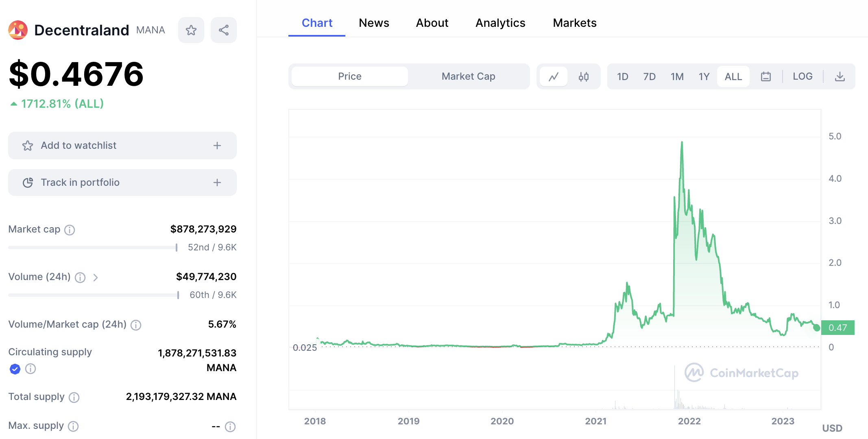Click the 2,193,179,327.32 MANA total supply
This screenshot has height=439, width=868.
(181, 397)
